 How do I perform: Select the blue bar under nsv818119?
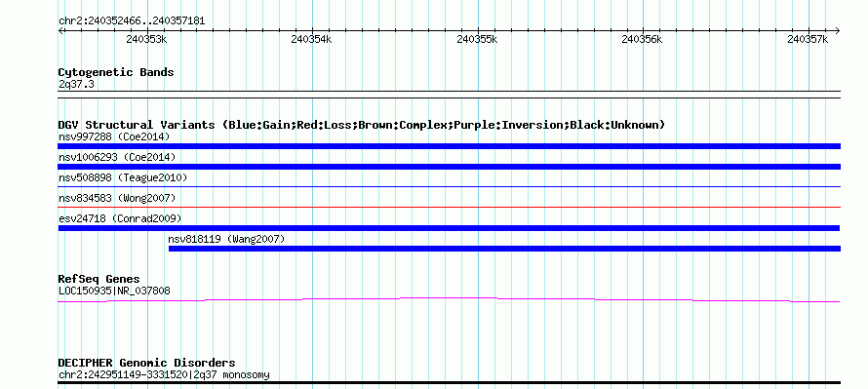pos(504,249)
